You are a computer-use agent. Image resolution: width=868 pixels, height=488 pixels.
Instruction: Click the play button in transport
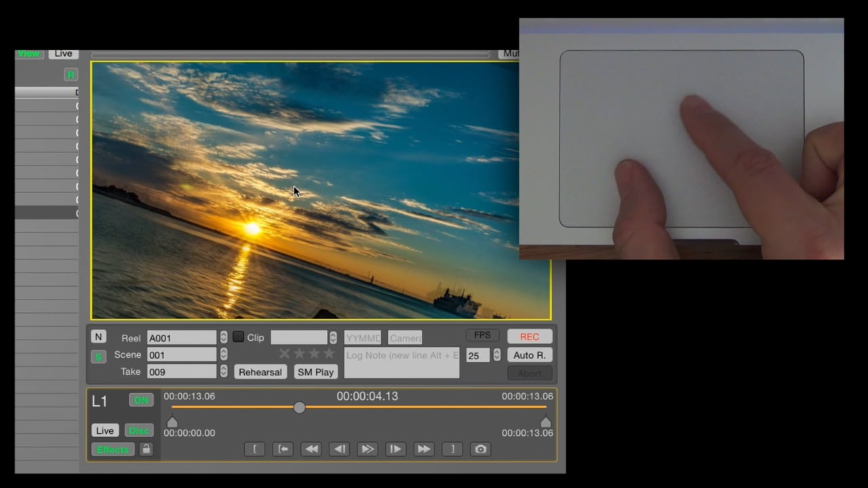[x=367, y=449]
